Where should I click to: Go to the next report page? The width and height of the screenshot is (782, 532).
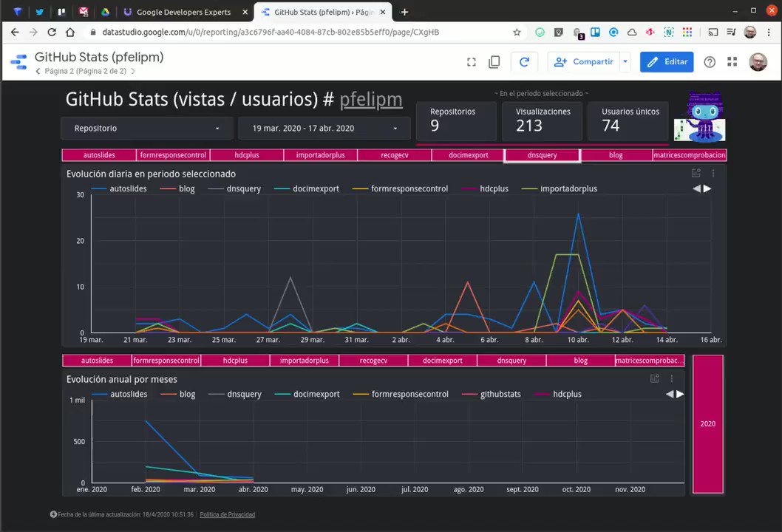click(x=132, y=71)
